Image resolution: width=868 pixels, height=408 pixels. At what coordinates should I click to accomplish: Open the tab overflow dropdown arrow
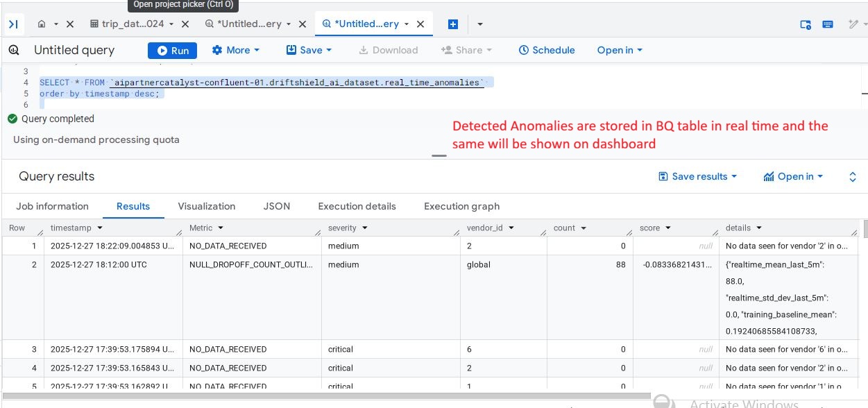click(480, 24)
